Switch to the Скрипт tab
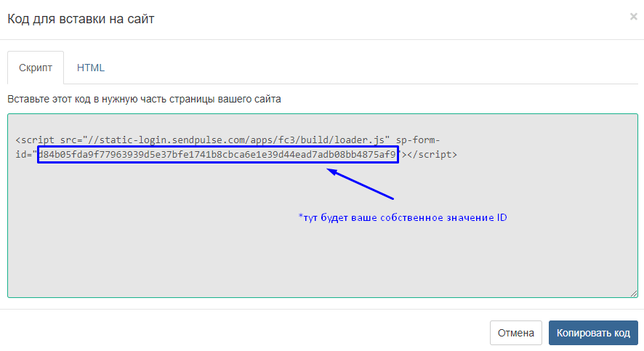The image size is (644, 351). pyautogui.click(x=36, y=68)
